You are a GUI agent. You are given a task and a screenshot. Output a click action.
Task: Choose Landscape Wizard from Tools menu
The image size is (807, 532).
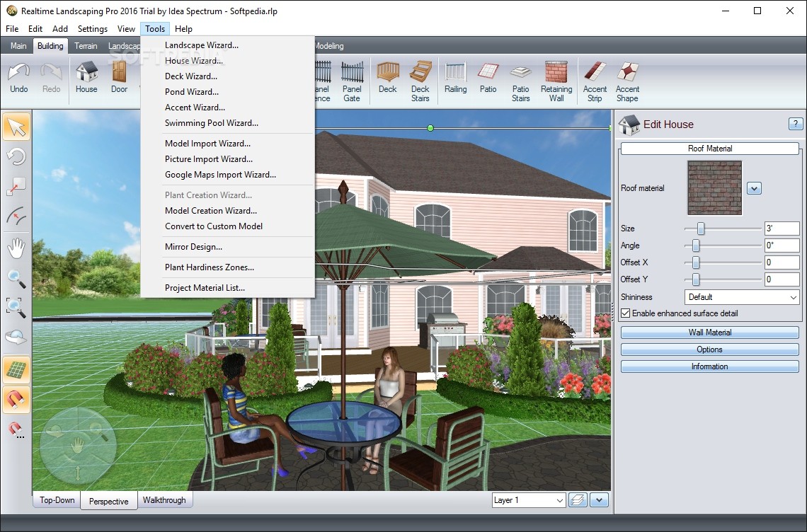click(x=227, y=45)
